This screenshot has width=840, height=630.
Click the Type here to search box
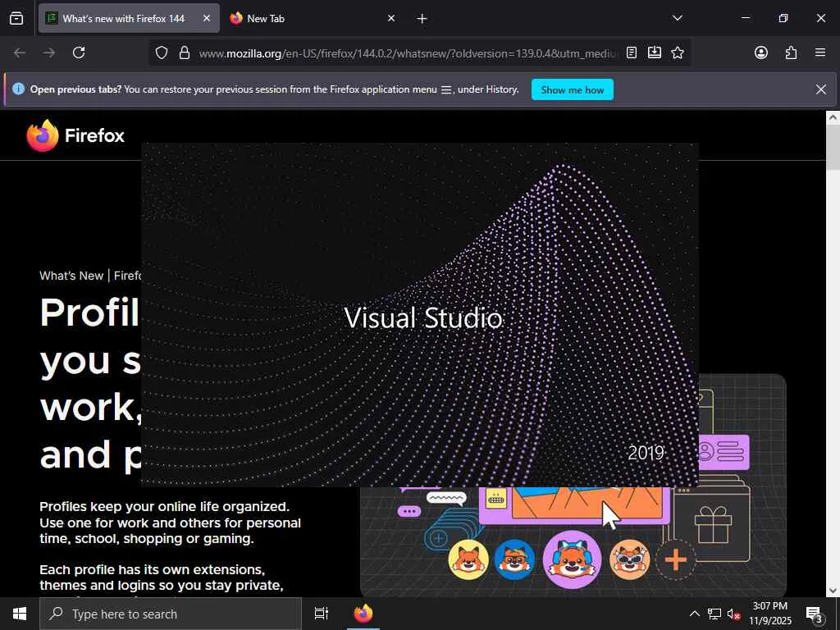171,614
